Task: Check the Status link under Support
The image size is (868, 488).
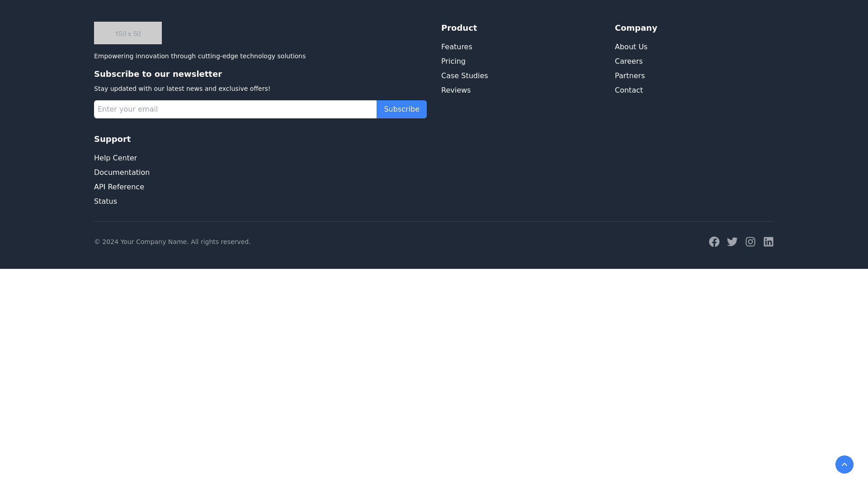Action: [x=105, y=202]
